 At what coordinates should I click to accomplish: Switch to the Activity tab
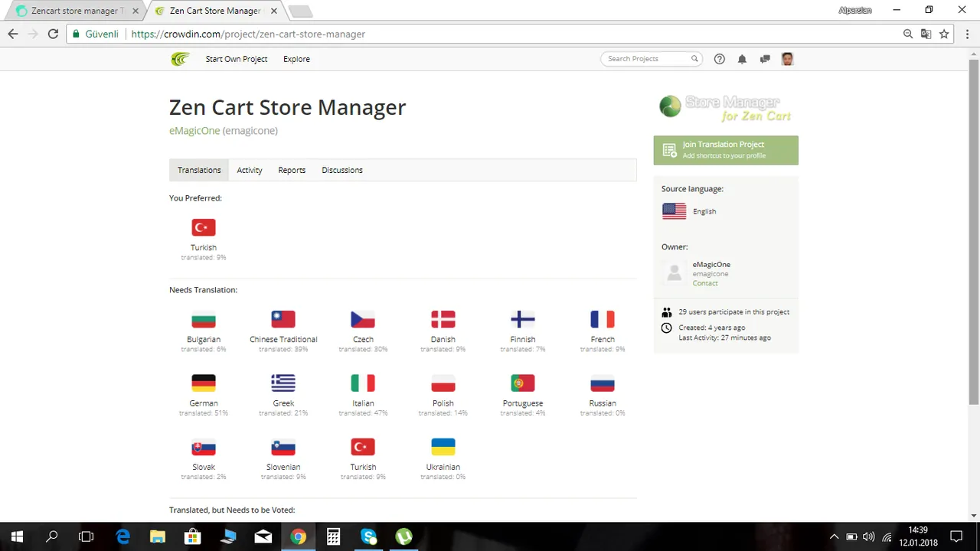tap(250, 170)
